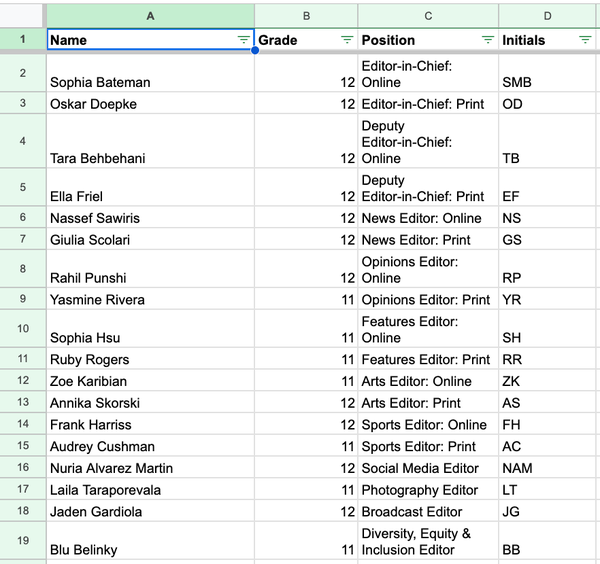Image resolution: width=600 pixels, height=564 pixels.
Task: Open the Position column filter icon
Action: tap(488, 40)
